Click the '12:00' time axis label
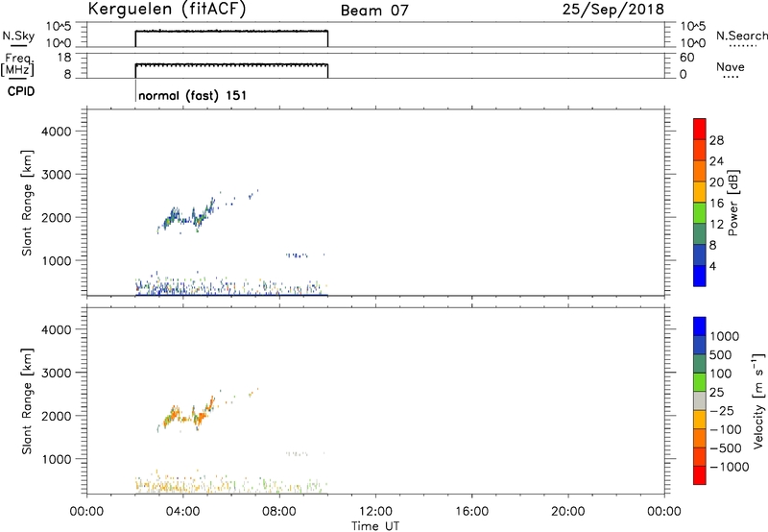The height and width of the screenshot is (532, 768). coord(375,512)
